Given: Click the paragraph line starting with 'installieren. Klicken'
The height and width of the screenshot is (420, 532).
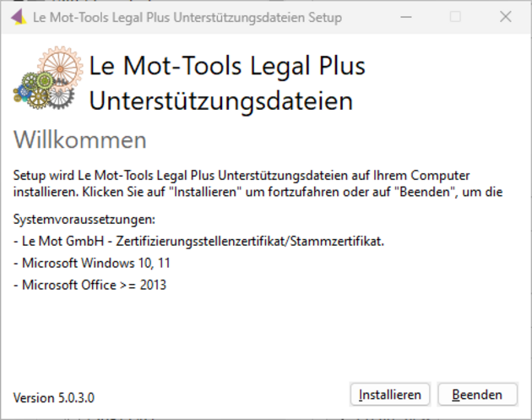Looking at the screenshot, I should coord(258,192).
